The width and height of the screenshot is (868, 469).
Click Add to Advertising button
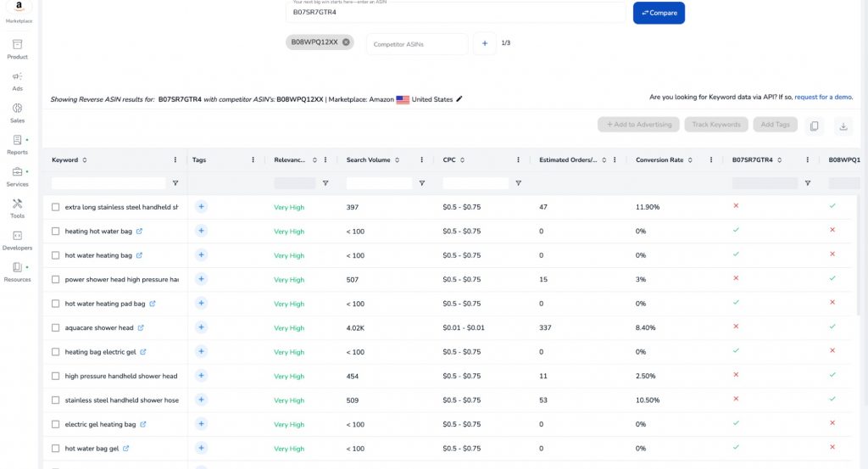[x=638, y=125]
